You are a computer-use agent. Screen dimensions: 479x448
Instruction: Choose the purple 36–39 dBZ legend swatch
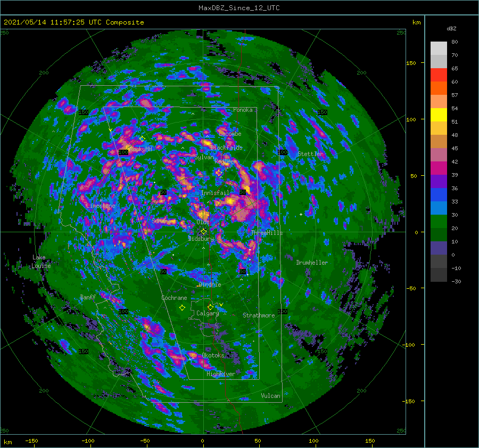439,182
